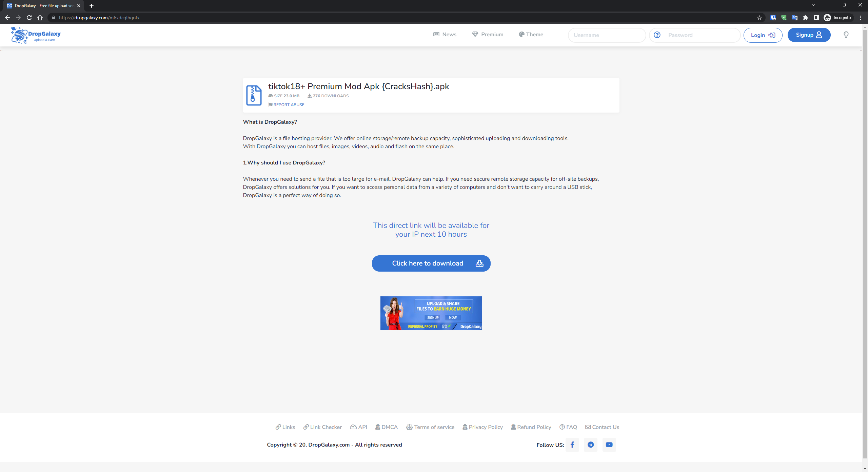Reload the current page
This screenshot has height=472, width=868.
[x=29, y=18]
